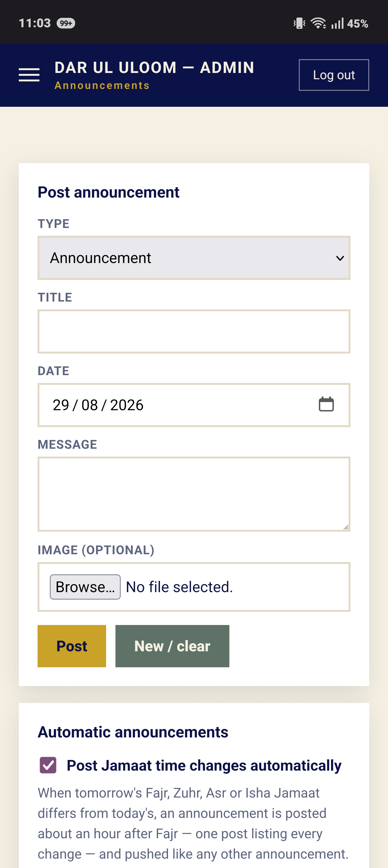Focus the Message text area
The width and height of the screenshot is (388, 868).
point(194,494)
